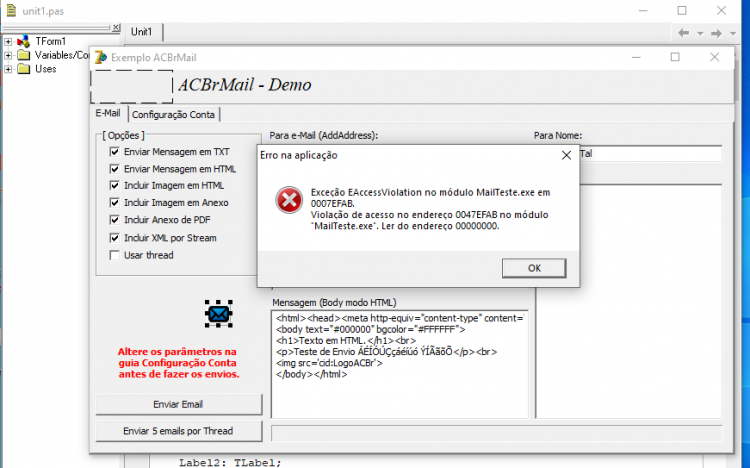
Task: Open the Unit1 editor tab
Action: coord(142,32)
